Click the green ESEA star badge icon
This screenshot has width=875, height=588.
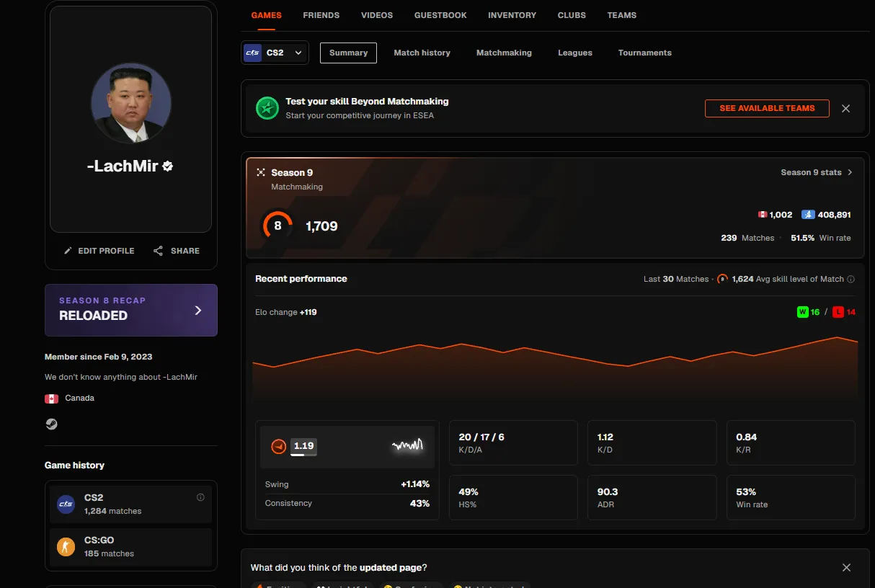tap(267, 109)
